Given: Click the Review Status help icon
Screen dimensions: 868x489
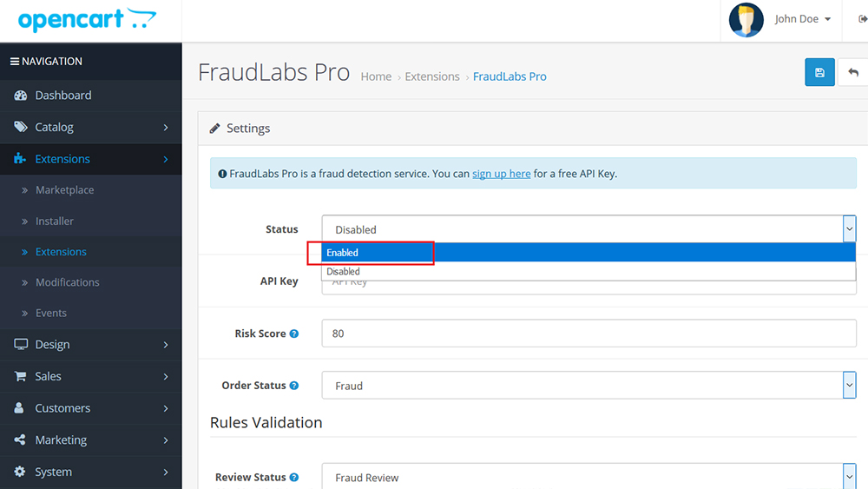Looking at the screenshot, I should pos(294,478).
